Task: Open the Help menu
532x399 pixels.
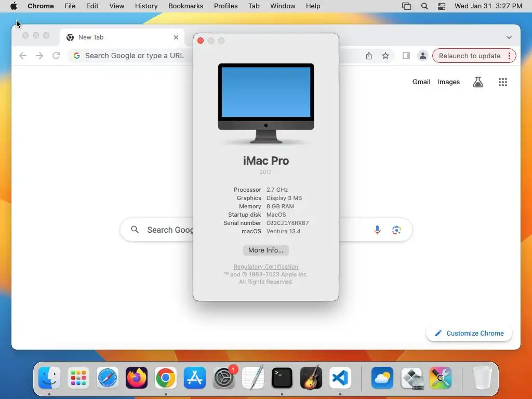Action: [313, 6]
